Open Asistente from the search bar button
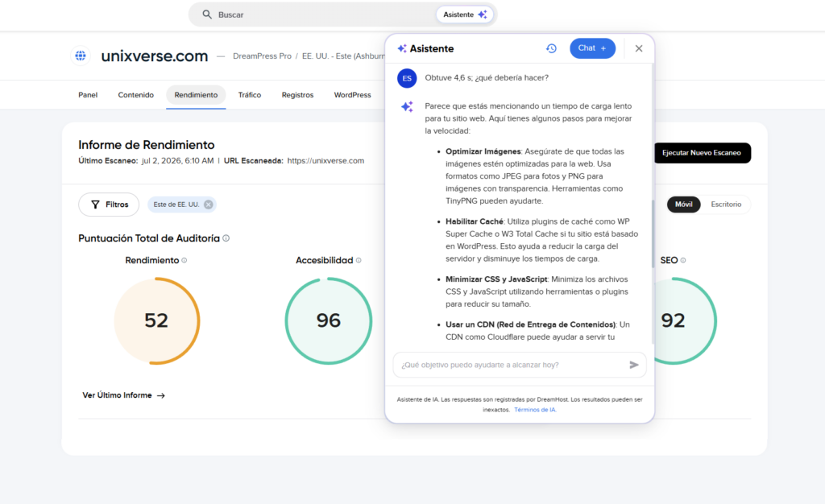The width and height of the screenshot is (825, 504). click(465, 14)
